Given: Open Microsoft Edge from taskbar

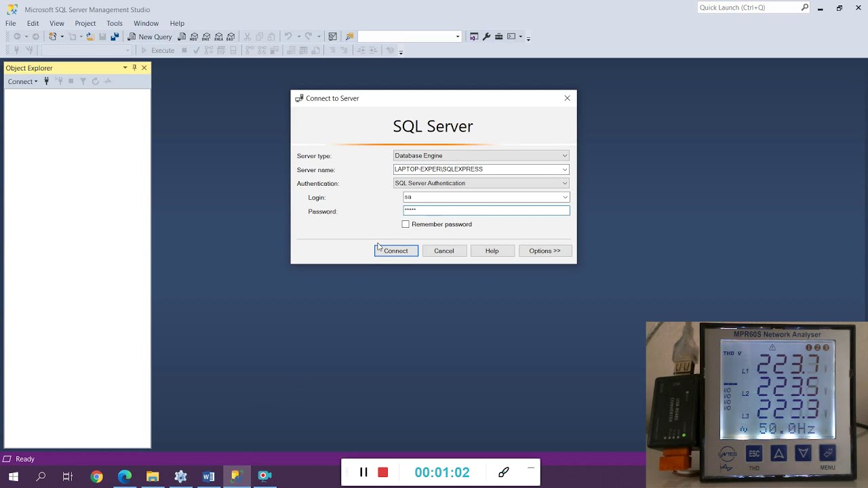Looking at the screenshot, I should tap(125, 476).
